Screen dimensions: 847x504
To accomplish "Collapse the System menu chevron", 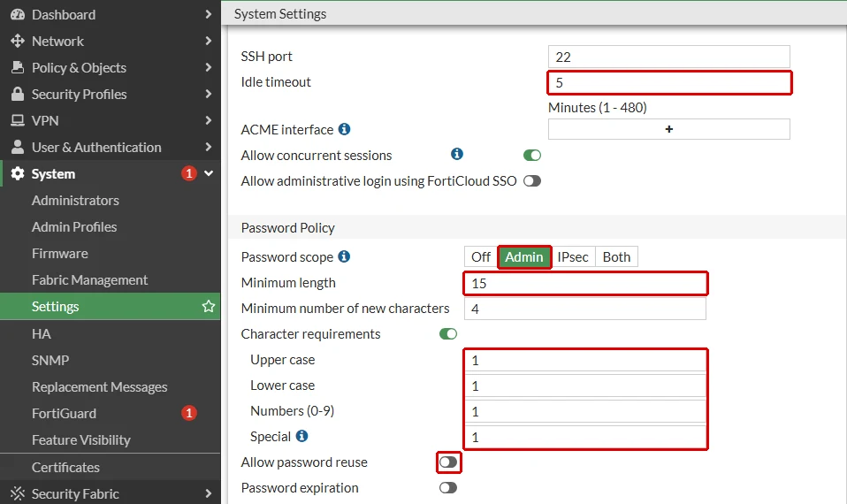I will 209,173.
